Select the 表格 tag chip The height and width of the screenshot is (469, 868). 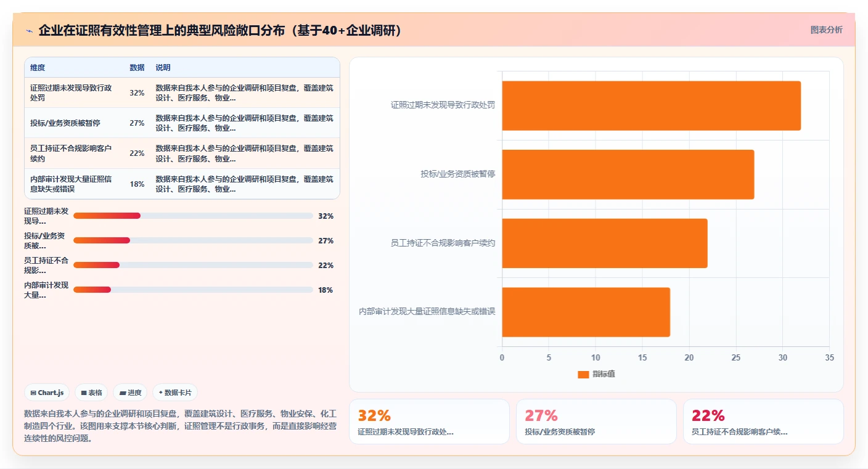(91, 393)
